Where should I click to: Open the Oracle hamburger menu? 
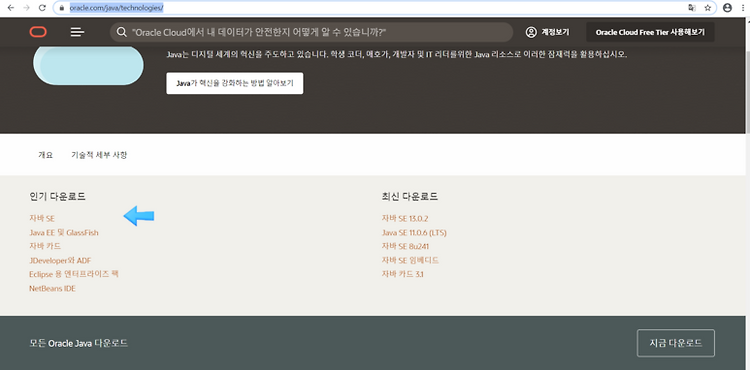point(77,32)
